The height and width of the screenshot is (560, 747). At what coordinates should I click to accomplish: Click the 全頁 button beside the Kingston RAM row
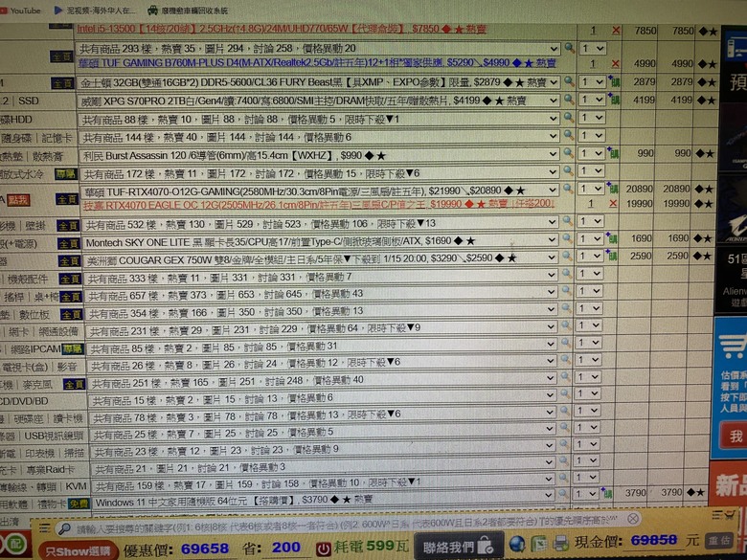[62, 83]
